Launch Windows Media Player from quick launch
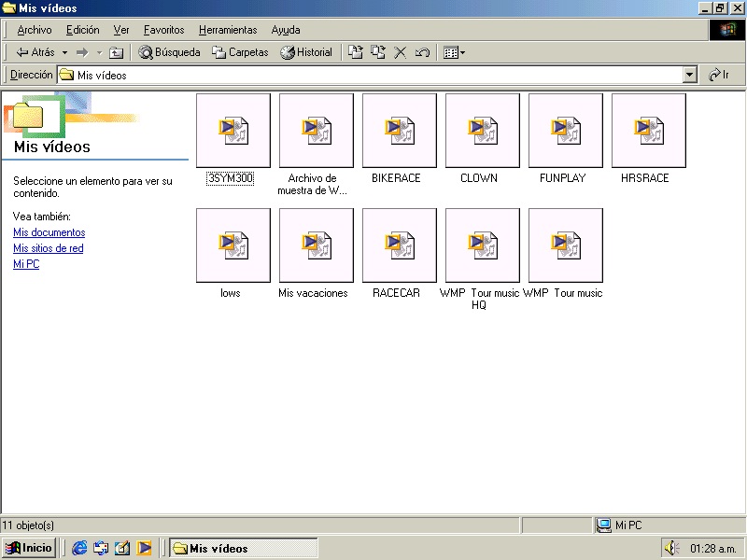Screen dimensions: 747x560 pos(144,548)
